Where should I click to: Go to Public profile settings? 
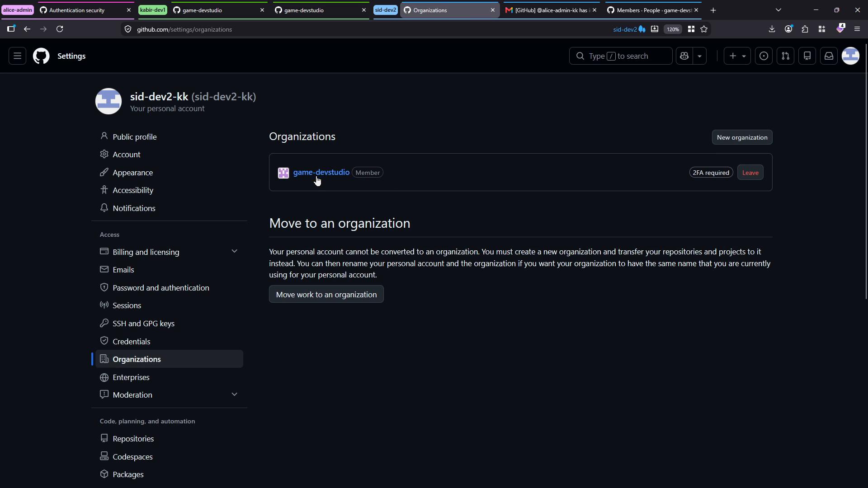pos(169,136)
